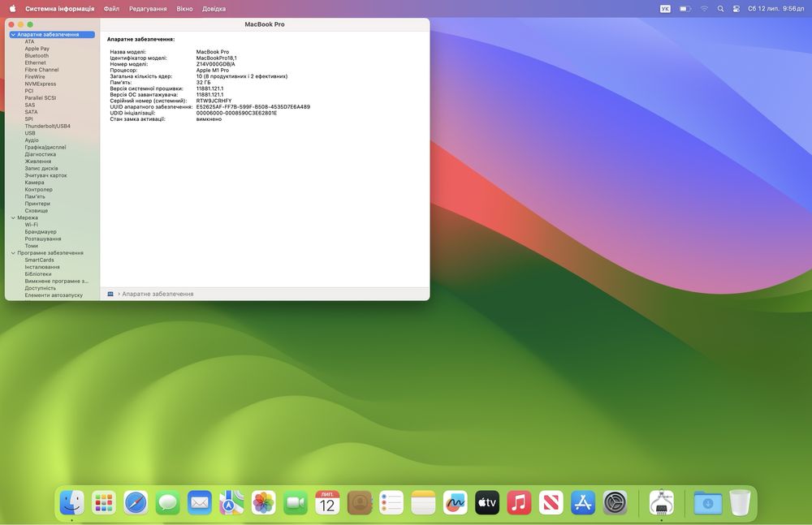The image size is (812, 525).
Task: Open the Mail app in the Dock
Action: pyautogui.click(x=200, y=502)
